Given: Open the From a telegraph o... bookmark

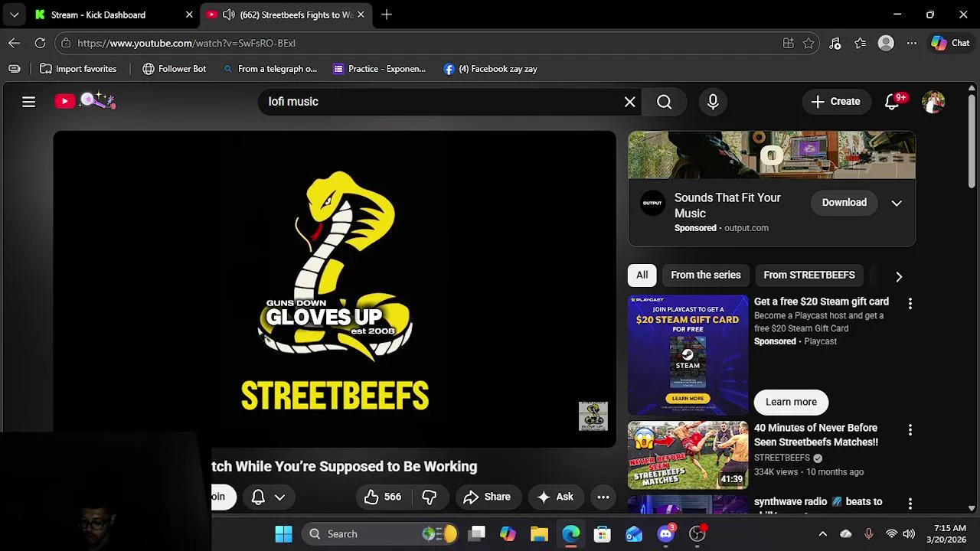Looking at the screenshot, I should [269, 69].
